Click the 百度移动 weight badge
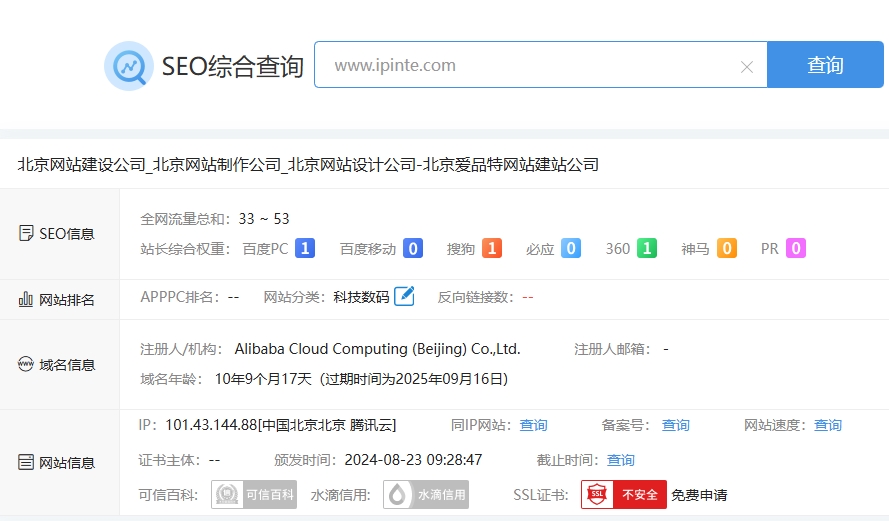This screenshot has height=521, width=889. (x=412, y=249)
